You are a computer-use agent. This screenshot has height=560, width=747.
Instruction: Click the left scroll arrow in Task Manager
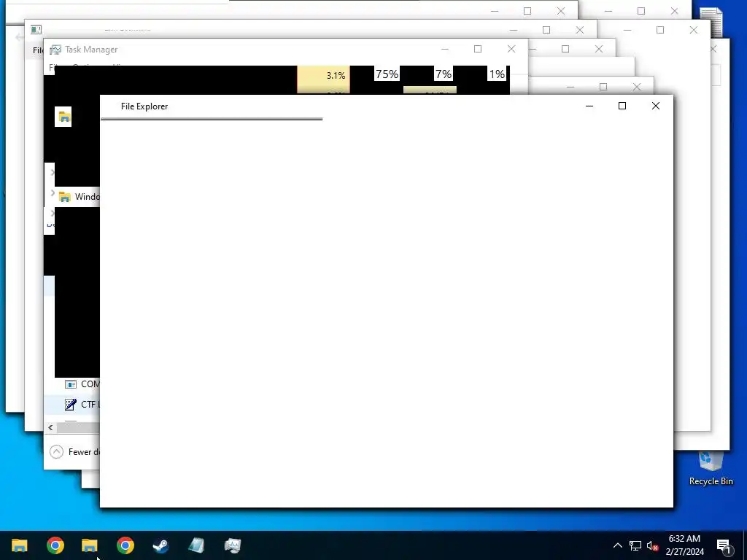click(51, 427)
